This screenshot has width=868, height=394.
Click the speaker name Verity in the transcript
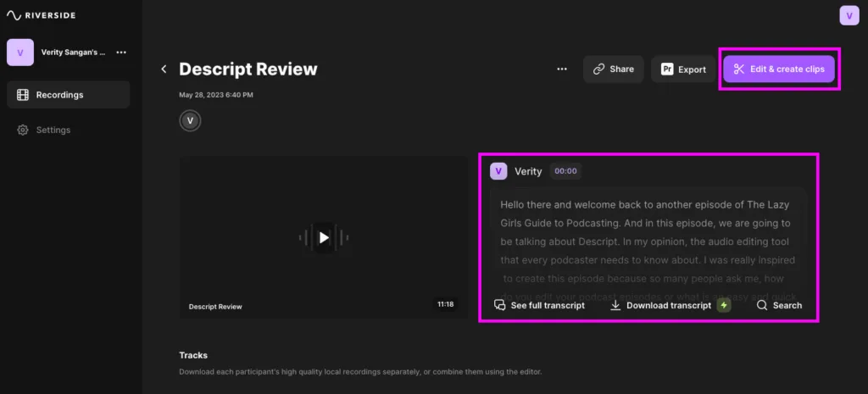tap(528, 171)
